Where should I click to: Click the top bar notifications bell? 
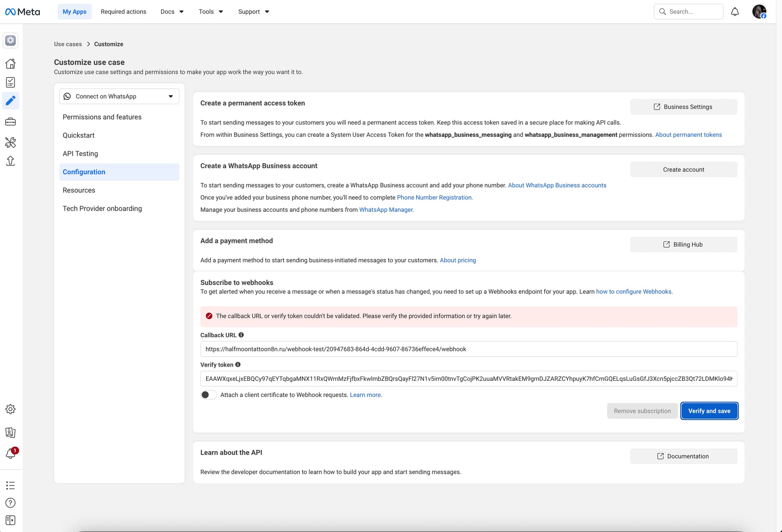(735, 12)
